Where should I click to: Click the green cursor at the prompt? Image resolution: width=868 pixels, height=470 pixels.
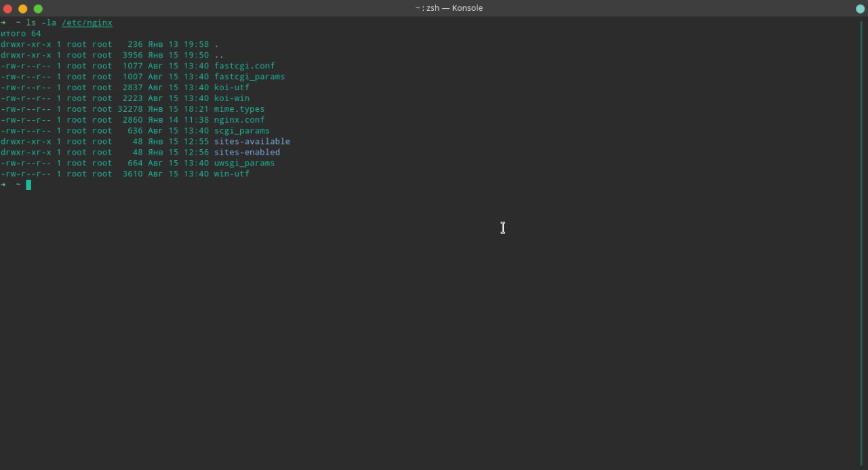click(x=28, y=184)
